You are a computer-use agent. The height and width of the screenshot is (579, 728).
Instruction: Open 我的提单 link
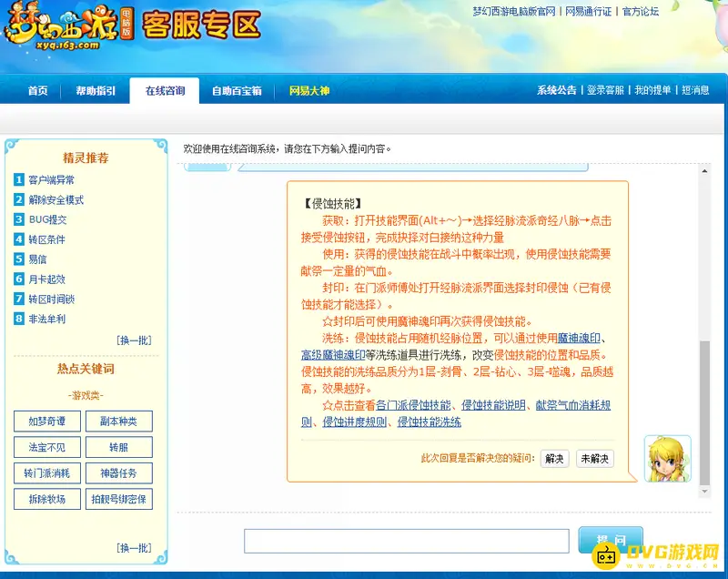pyautogui.click(x=652, y=90)
